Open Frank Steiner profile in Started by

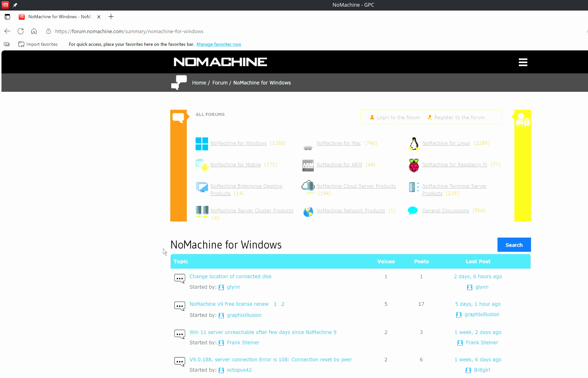(x=243, y=343)
